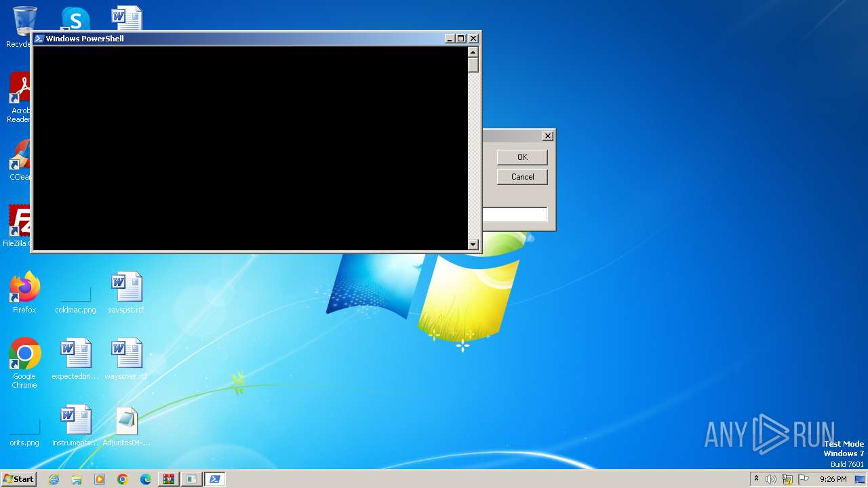This screenshot has width=868, height=488.
Task: Click the PowerShell icon in title bar
Action: click(39, 39)
